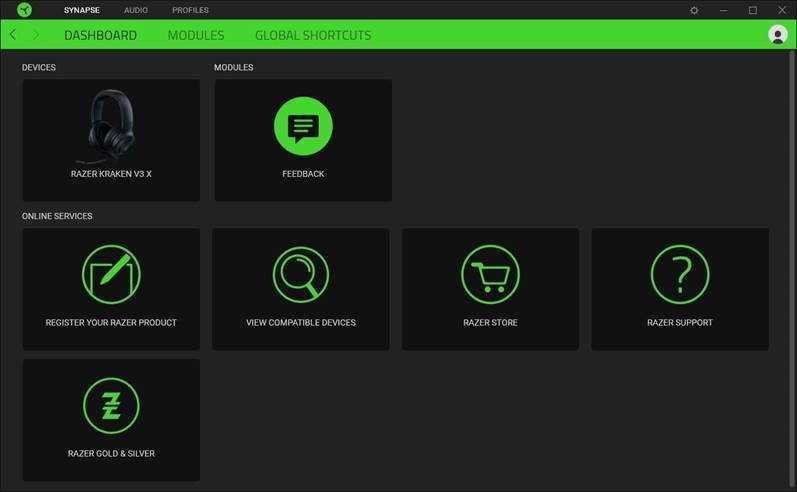797x492 pixels.
Task: Open the user account avatar icon
Action: pos(777,35)
